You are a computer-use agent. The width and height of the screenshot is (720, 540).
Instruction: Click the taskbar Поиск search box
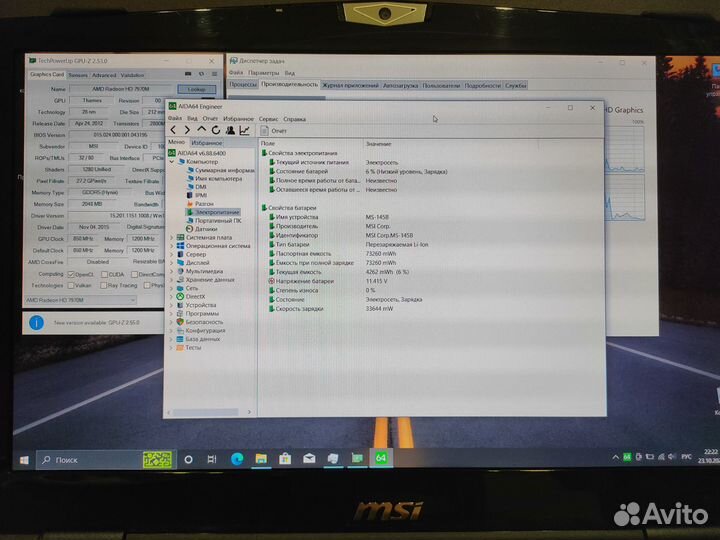[105, 460]
